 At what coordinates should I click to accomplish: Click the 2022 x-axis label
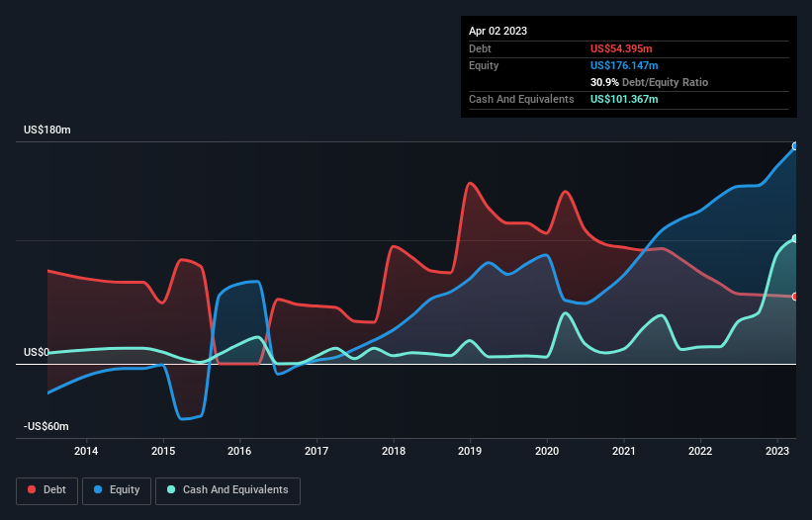[700, 451]
